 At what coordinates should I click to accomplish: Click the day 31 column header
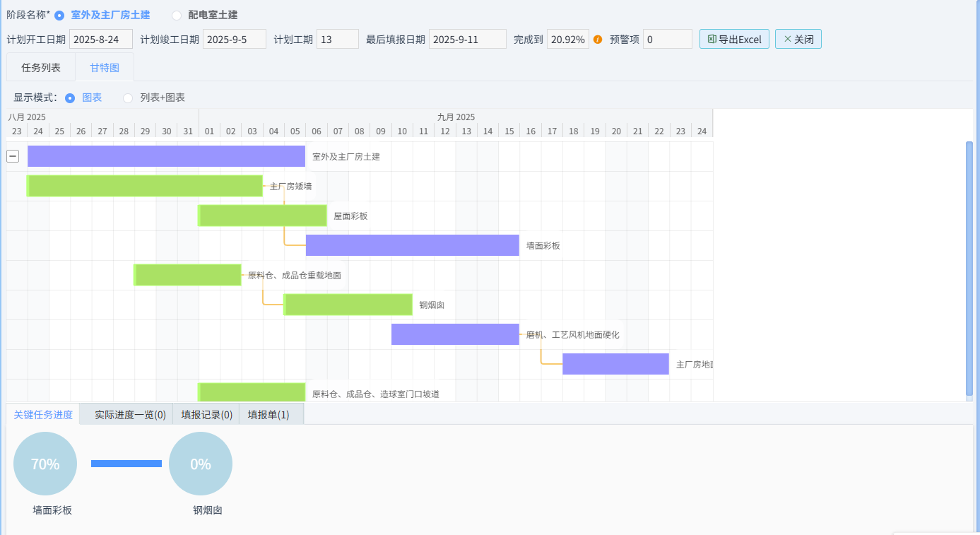pos(188,131)
